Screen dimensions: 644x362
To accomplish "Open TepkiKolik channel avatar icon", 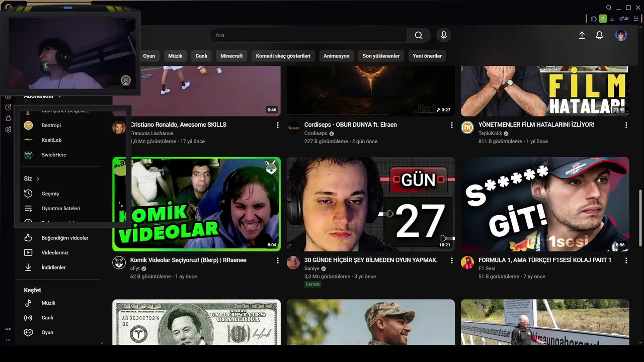I will tap(467, 127).
